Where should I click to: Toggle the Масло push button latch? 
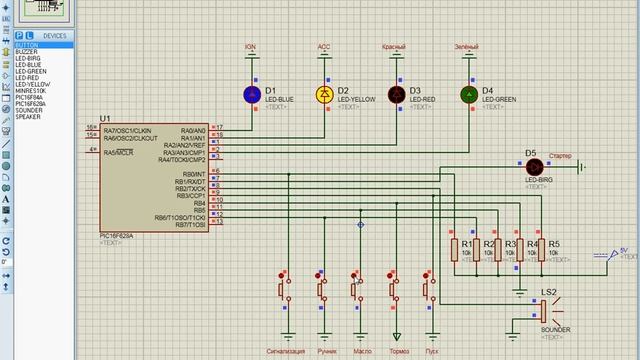[353, 276]
